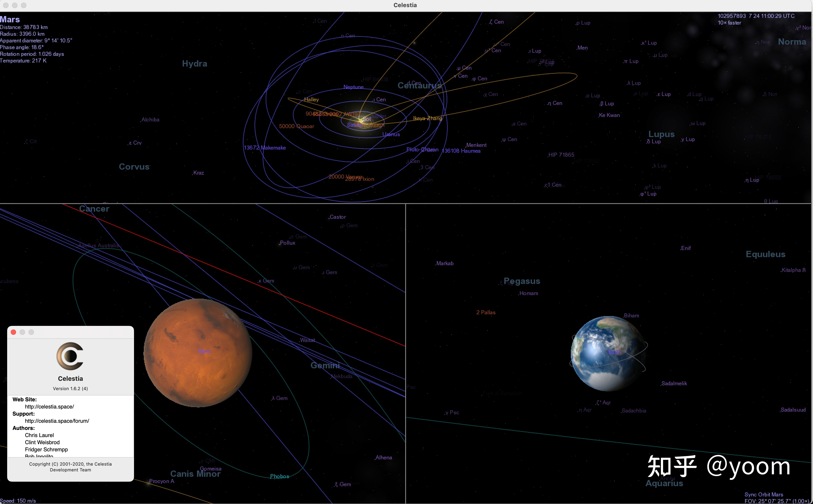Select author name Fridger Schrempp
Viewport: 813px width, 504px height.
(x=46, y=450)
